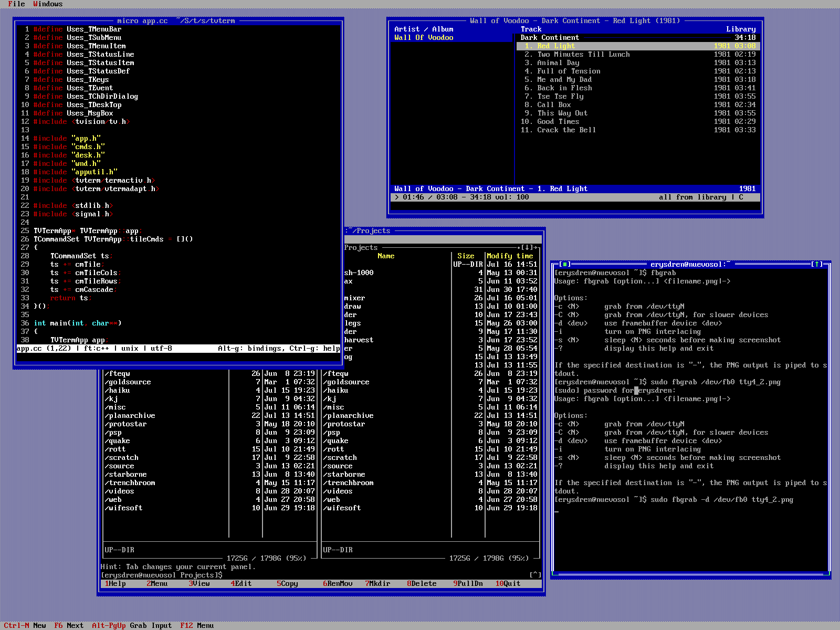Open the File menu
Viewport: 840px width, 630px height.
16,4
